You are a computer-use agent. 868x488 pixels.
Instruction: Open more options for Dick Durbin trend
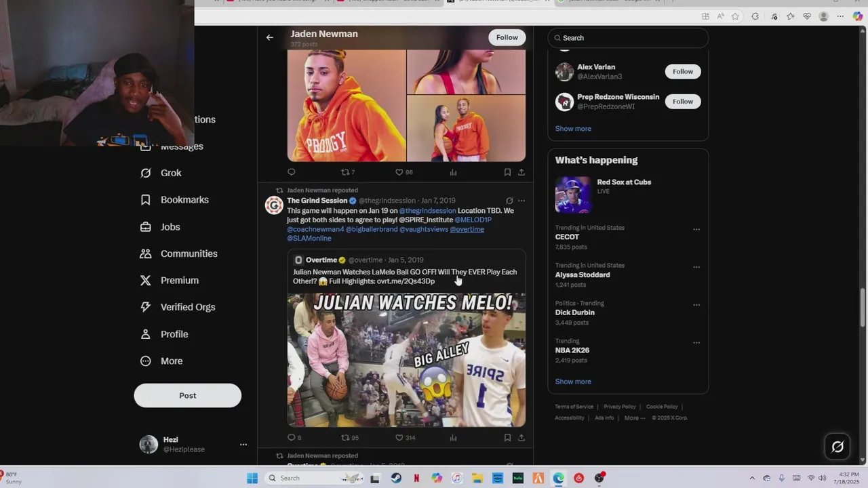point(696,305)
